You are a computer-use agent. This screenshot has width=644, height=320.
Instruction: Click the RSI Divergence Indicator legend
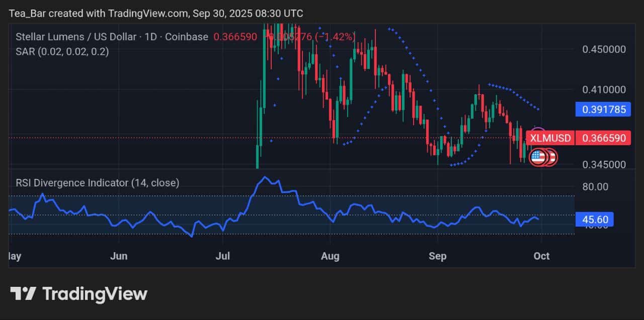[x=97, y=183]
